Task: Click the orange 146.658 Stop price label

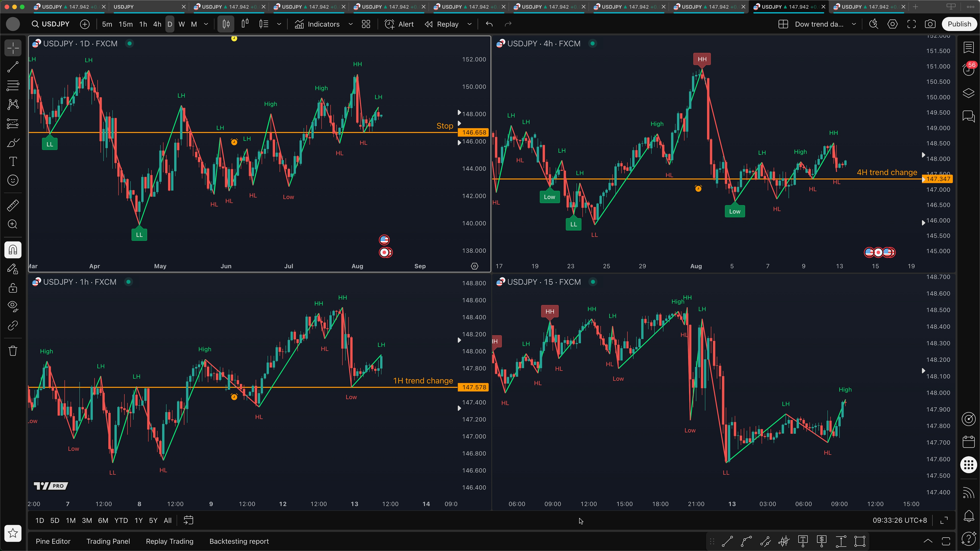Action: point(474,132)
